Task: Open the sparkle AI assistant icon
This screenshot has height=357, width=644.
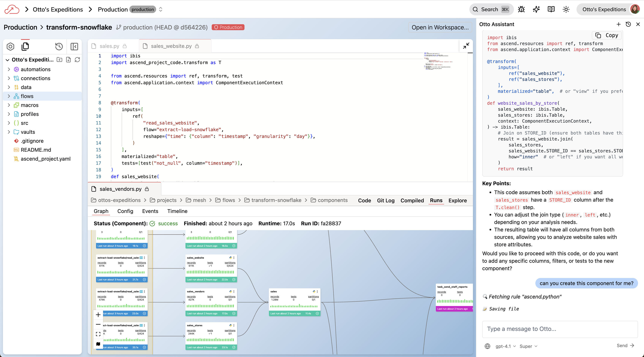Action: (536, 10)
